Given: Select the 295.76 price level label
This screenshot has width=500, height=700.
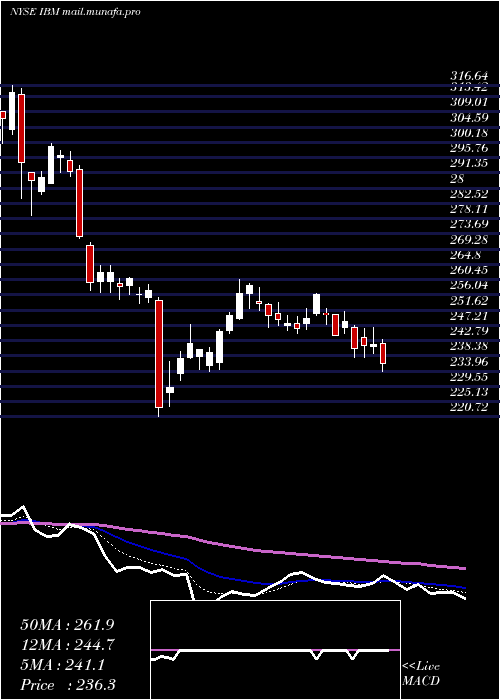Looking at the screenshot, I should click(x=469, y=148).
